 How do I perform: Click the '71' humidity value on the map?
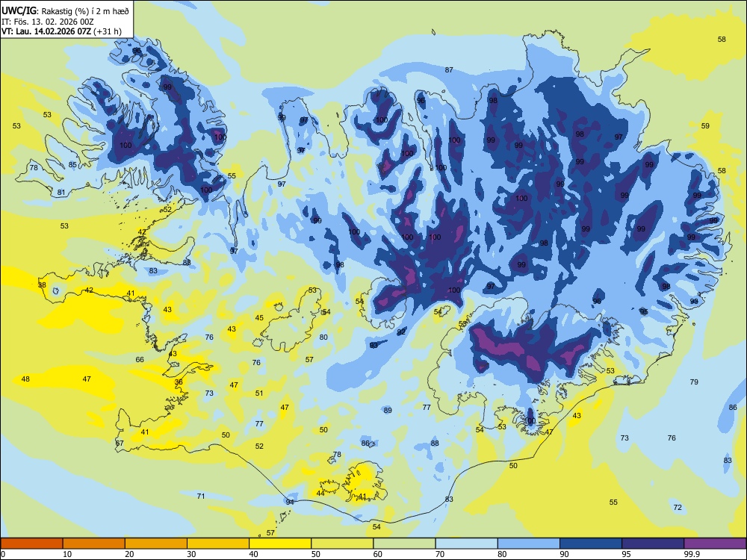201,497
